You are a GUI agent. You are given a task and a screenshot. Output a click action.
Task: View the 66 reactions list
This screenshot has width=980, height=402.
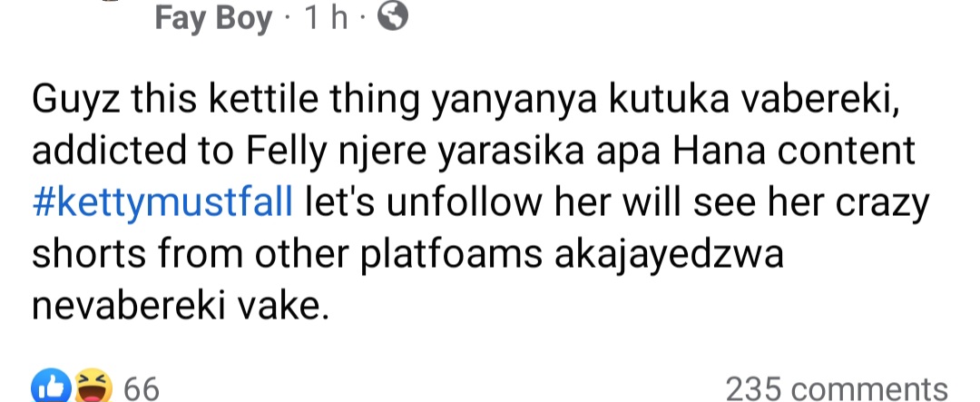pyautogui.click(x=142, y=389)
